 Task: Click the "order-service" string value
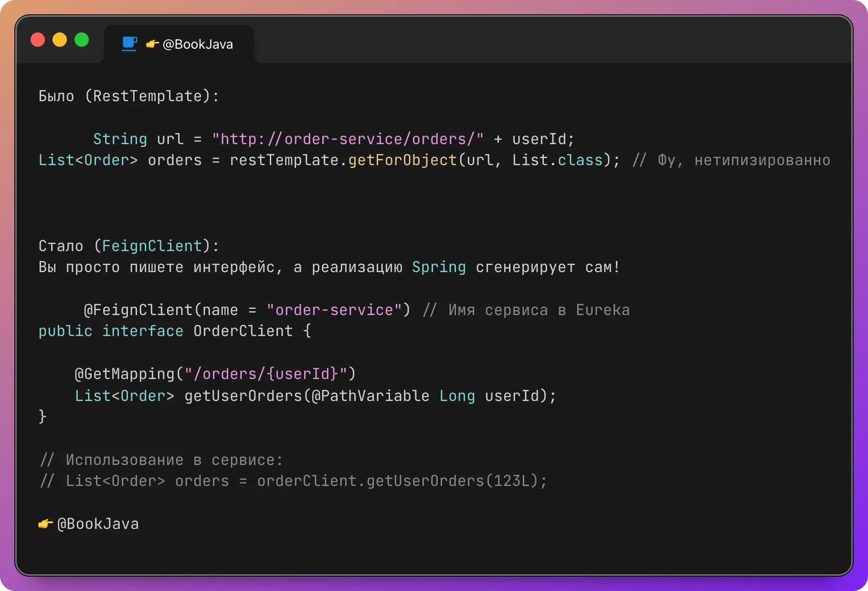click(x=334, y=310)
